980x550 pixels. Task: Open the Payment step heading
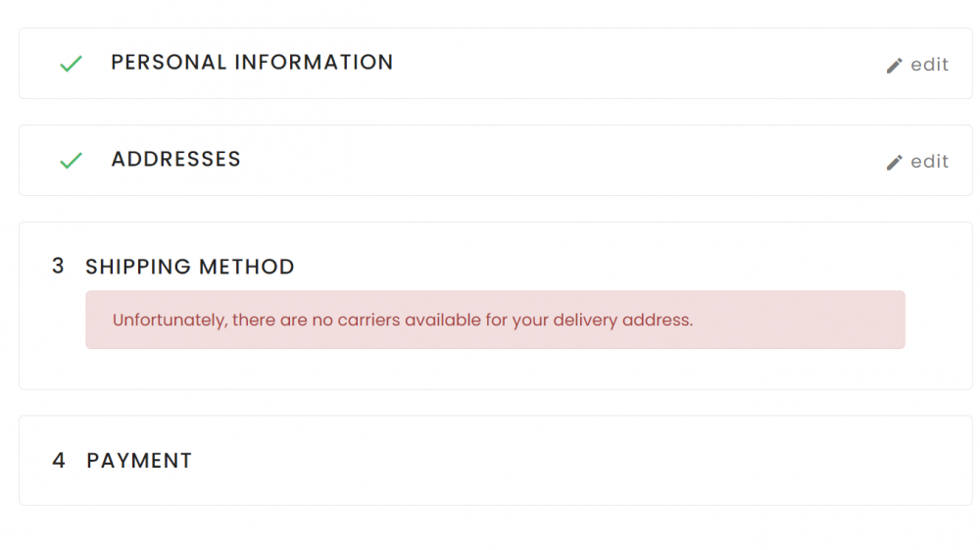click(139, 461)
